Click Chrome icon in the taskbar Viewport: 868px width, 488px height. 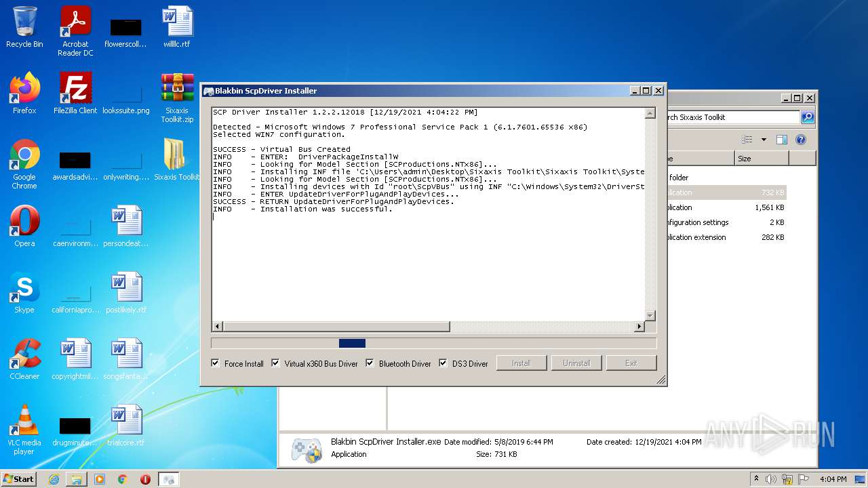123,479
